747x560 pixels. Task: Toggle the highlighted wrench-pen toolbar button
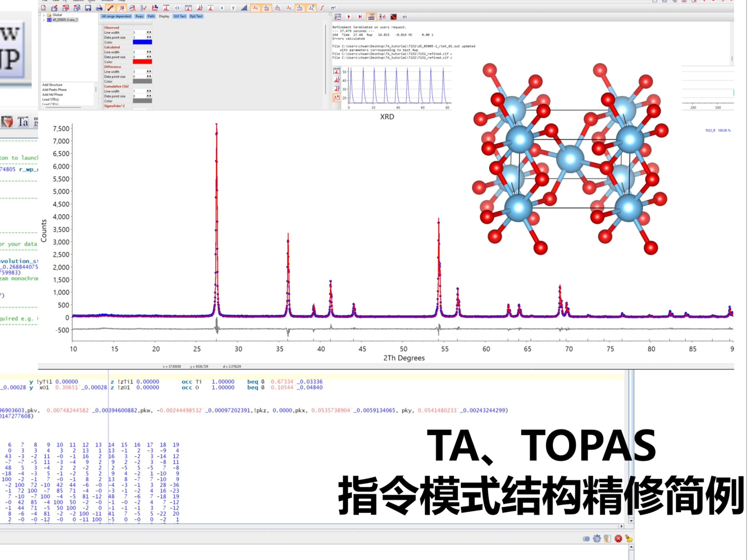[x=110, y=8]
